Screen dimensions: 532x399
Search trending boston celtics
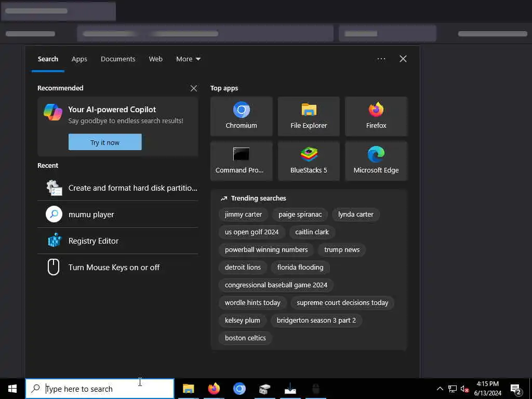click(245, 338)
